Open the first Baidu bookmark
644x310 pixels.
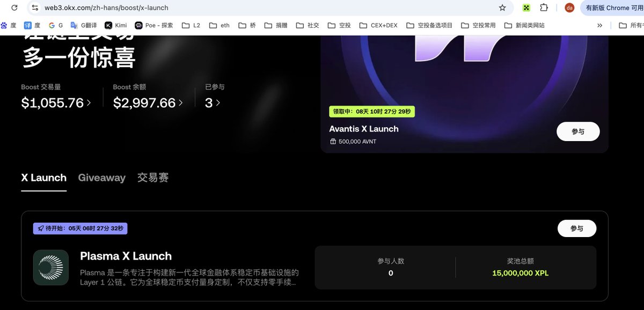pyautogui.click(x=8, y=25)
